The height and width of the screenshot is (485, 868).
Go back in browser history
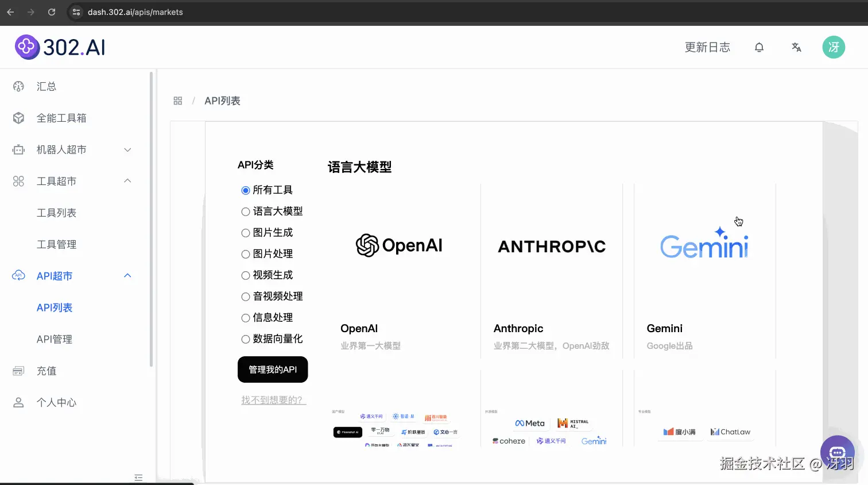tap(10, 12)
